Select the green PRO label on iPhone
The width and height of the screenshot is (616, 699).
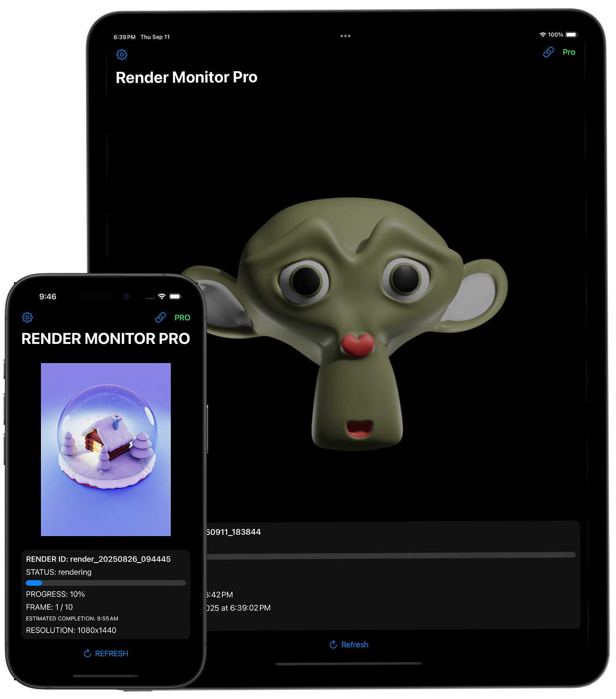click(x=182, y=318)
